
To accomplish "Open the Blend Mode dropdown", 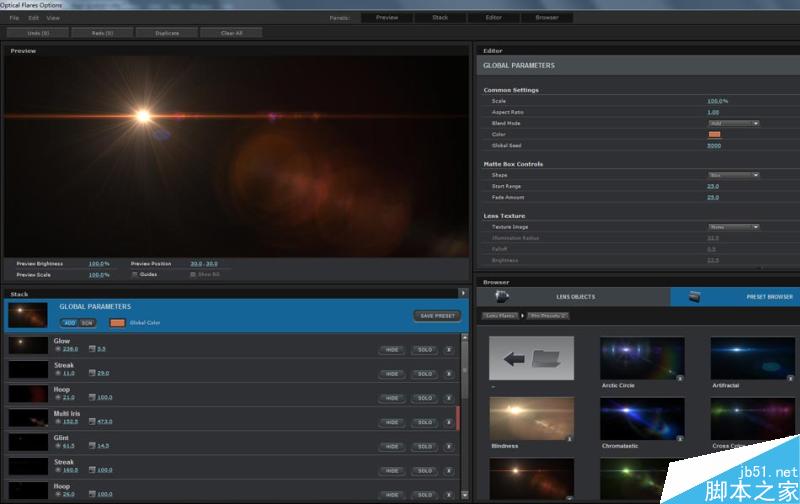I will pyautogui.click(x=733, y=123).
